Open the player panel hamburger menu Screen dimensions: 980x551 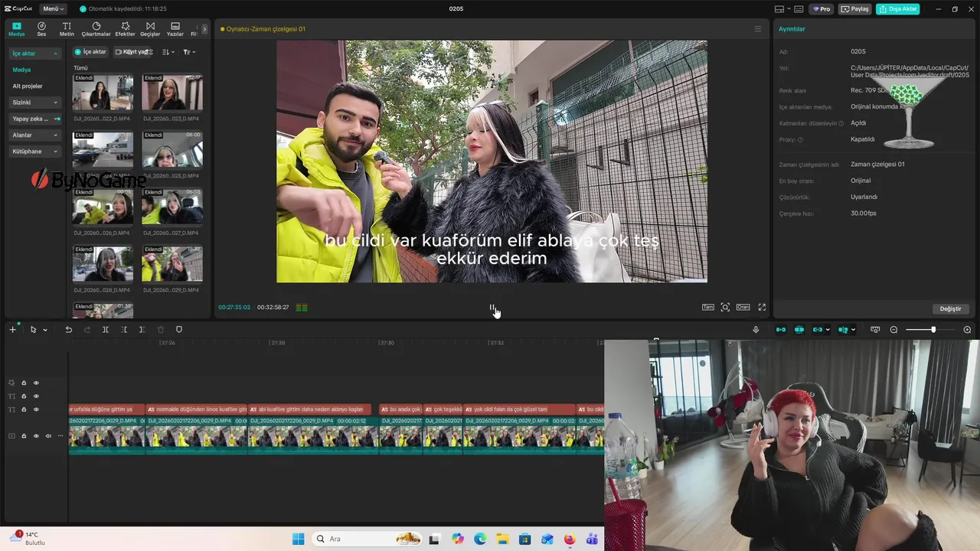[758, 29]
